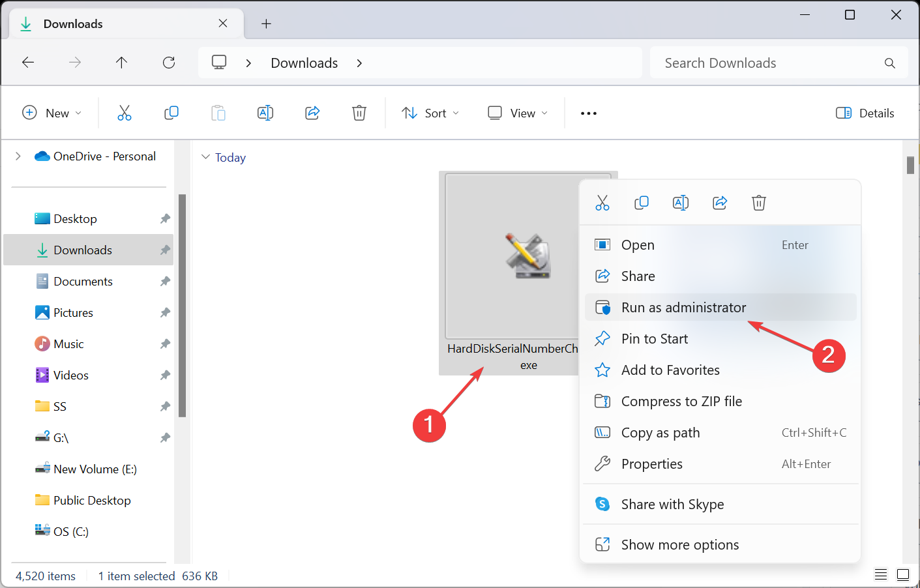Screen dimensions: 920x588
Task: Select Run as administrator
Action: click(x=720, y=307)
